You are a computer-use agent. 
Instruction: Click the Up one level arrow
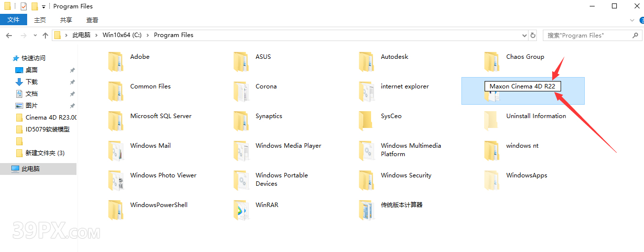coord(45,35)
